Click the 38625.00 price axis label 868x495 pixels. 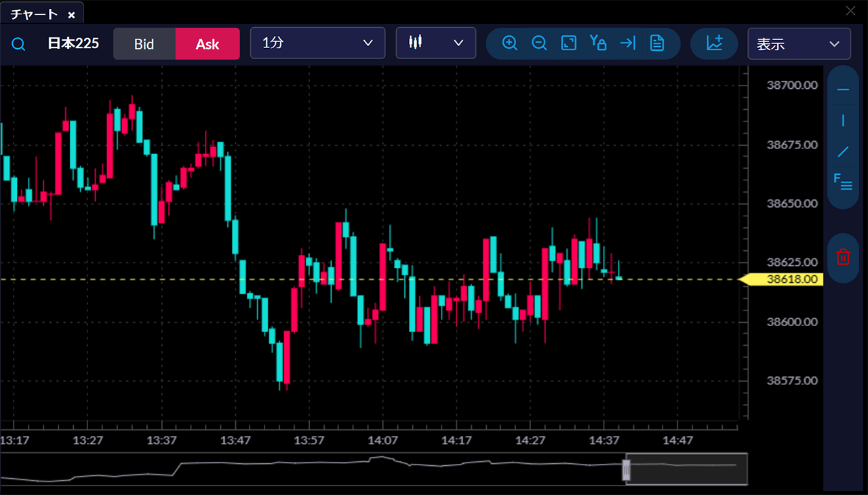pyautogui.click(x=792, y=262)
